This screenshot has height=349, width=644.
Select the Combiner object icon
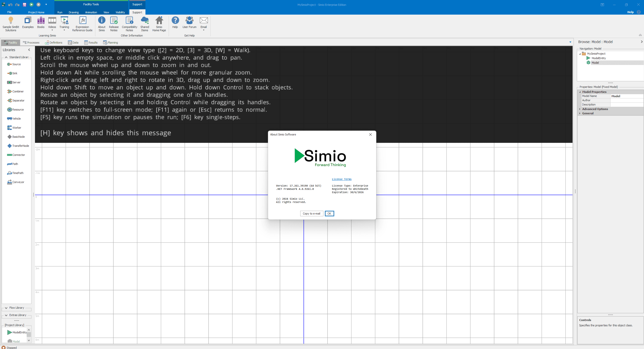click(x=10, y=92)
